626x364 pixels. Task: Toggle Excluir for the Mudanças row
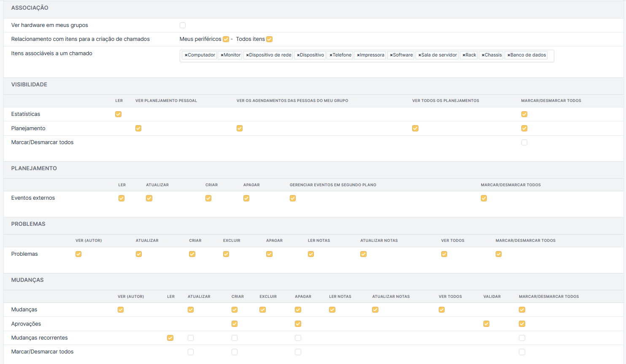[263, 310]
